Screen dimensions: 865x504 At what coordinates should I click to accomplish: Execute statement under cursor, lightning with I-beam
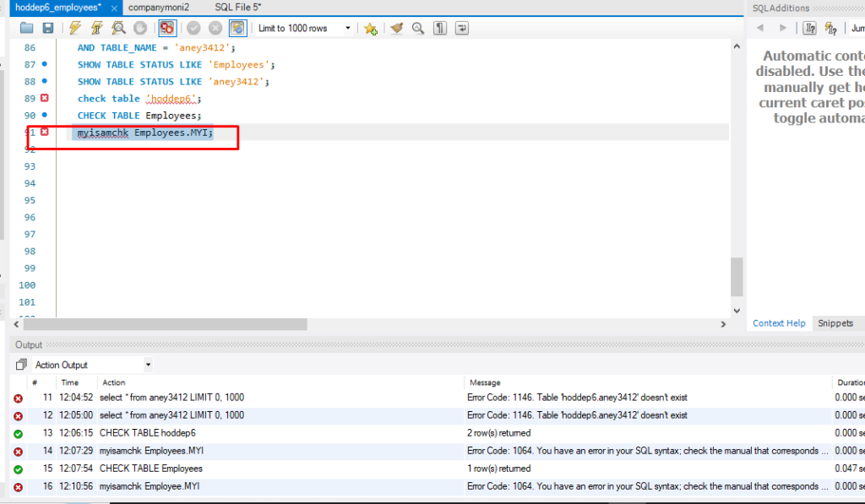(x=96, y=28)
